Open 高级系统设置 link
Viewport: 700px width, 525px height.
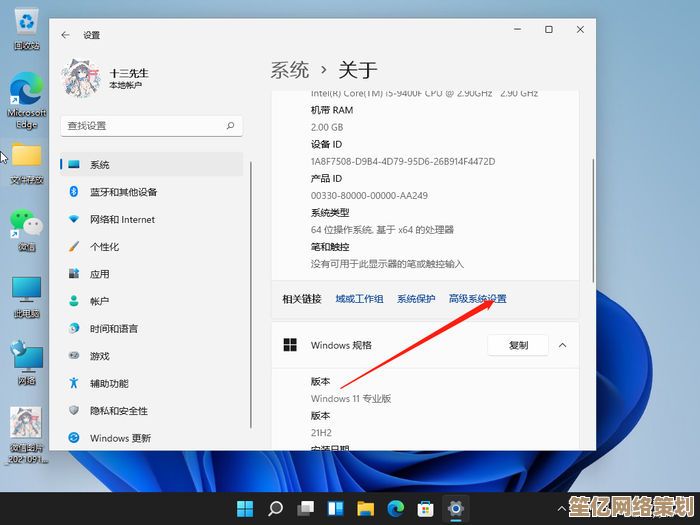pyautogui.click(x=477, y=299)
